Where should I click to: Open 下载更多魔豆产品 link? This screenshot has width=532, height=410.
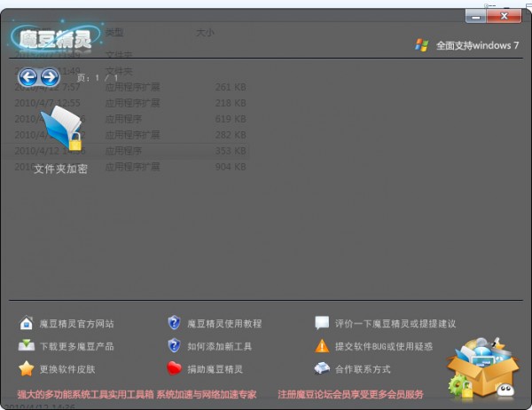(77, 346)
